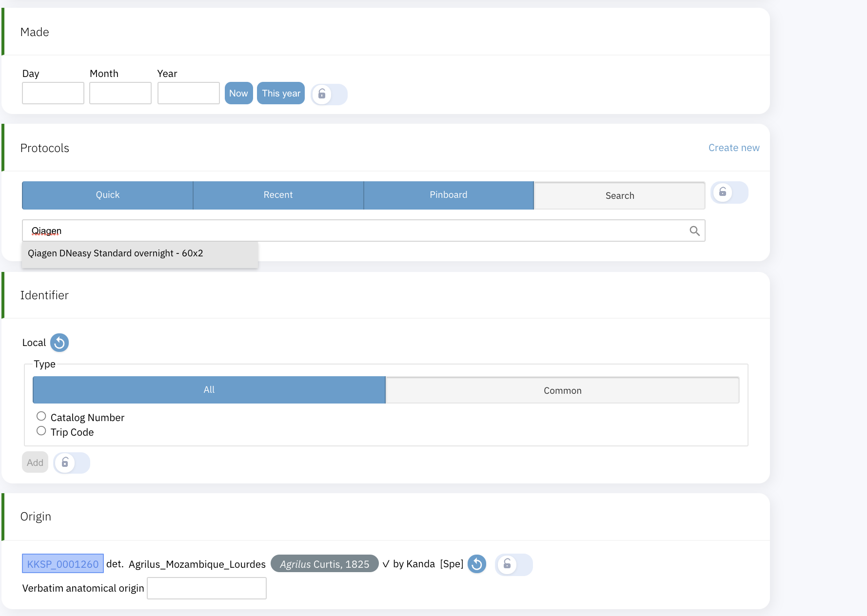
Task: Toggle the lock switch in the Made section
Action: click(x=329, y=94)
